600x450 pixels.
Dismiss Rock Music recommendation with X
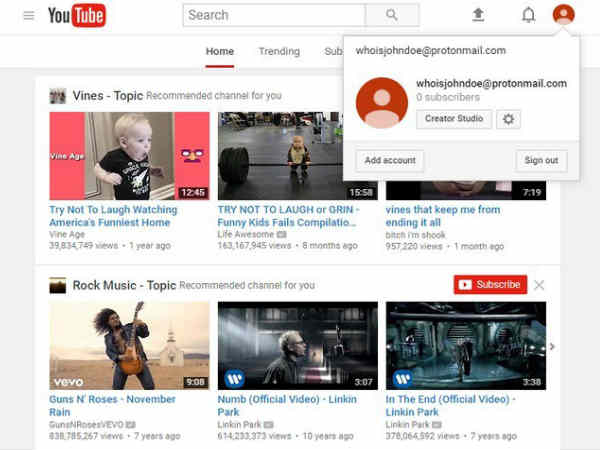coord(539,285)
